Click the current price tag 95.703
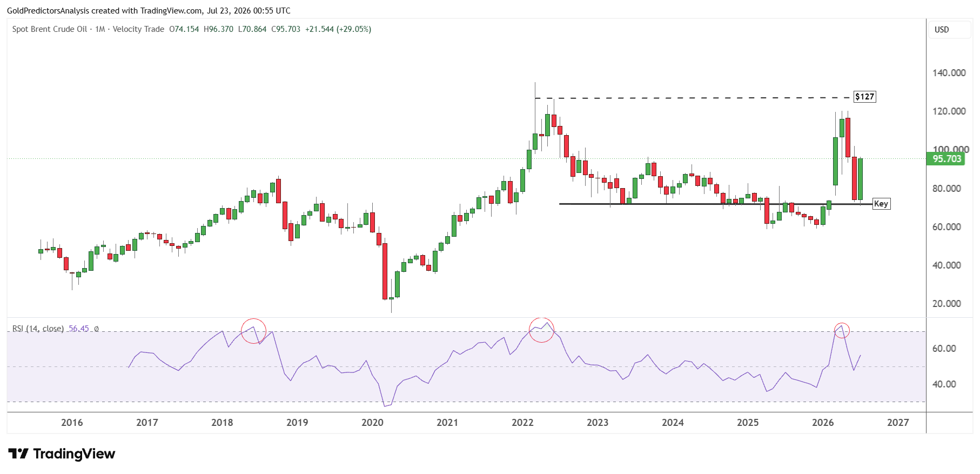Viewport: 980px width, 474px height. [947, 159]
